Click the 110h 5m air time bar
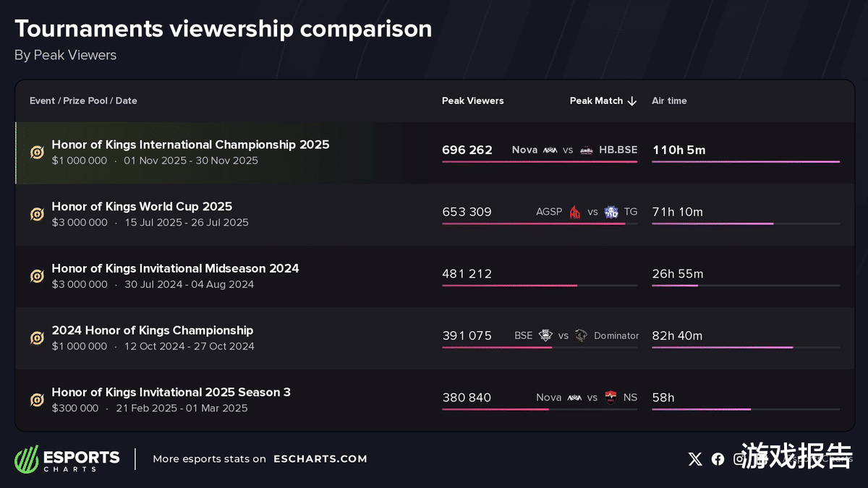Image resolution: width=868 pixels, height=488 pixels. (x=746, y=162)
